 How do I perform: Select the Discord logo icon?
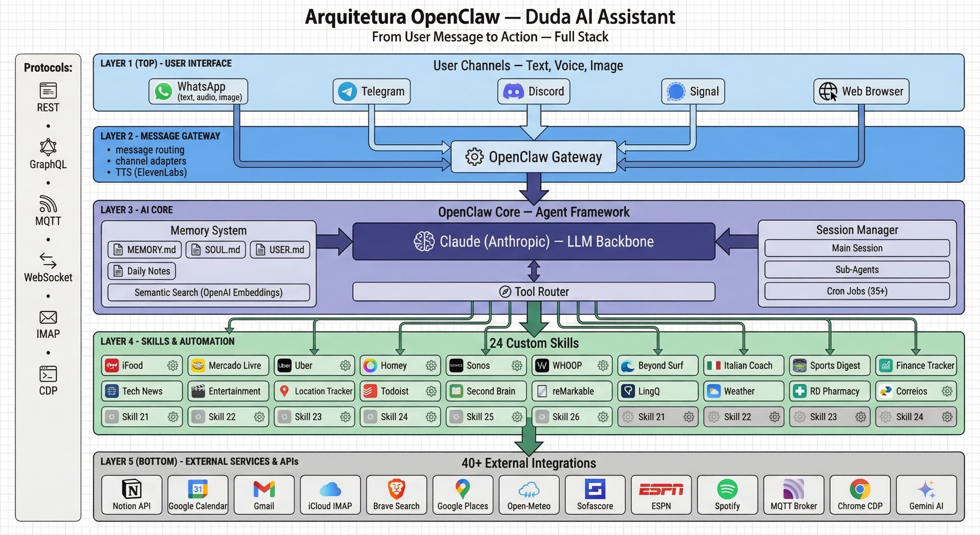click(513, 91)
